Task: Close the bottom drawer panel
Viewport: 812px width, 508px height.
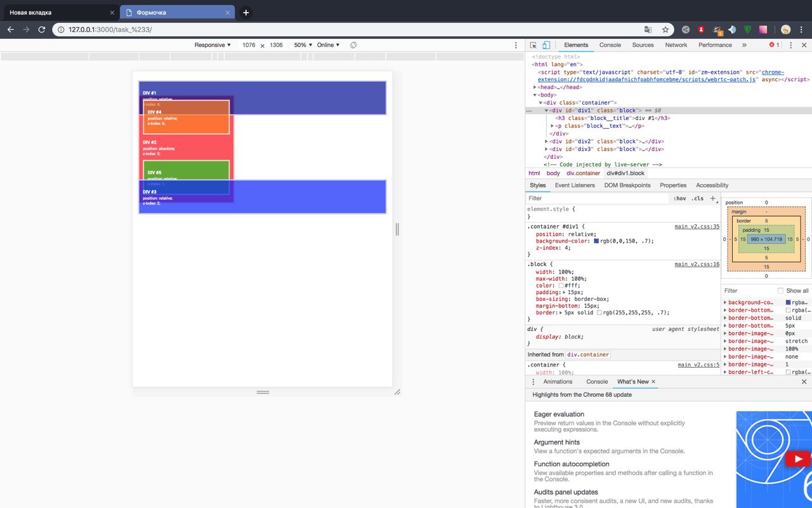Action: [804, 382]
